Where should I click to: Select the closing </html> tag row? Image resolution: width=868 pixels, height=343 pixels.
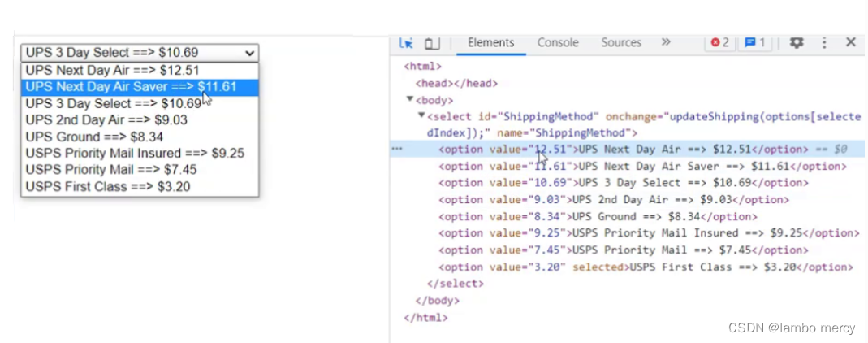[x=425, y=318]
